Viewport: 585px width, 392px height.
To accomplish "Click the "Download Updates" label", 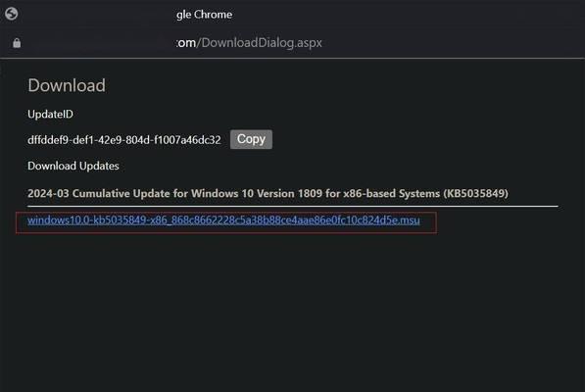I will click(73, 166).
